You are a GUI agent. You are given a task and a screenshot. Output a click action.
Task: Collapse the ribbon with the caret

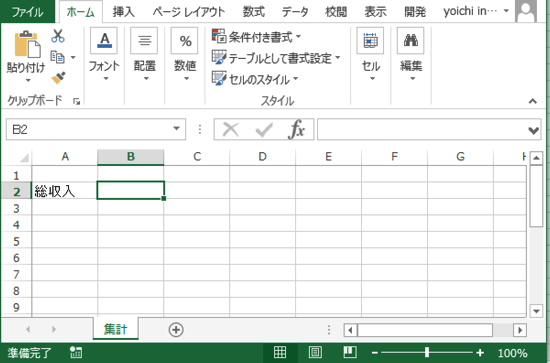point(532,101)
